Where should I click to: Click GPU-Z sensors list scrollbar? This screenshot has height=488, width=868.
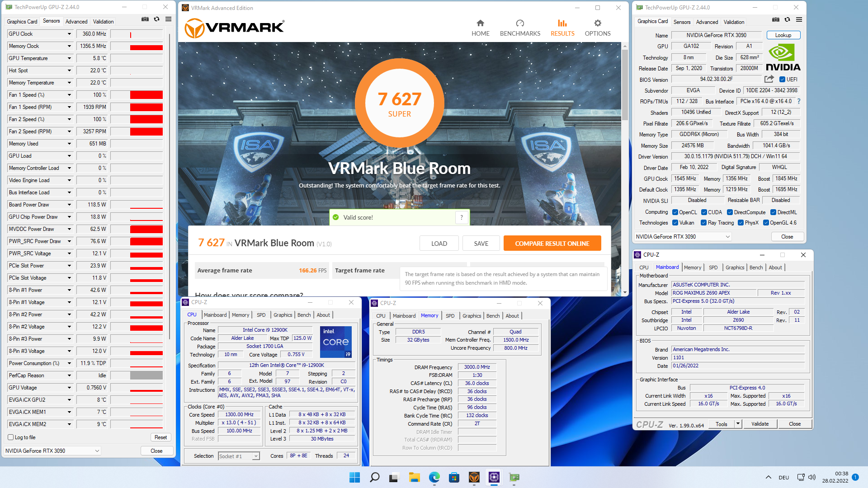coord(170,185)
